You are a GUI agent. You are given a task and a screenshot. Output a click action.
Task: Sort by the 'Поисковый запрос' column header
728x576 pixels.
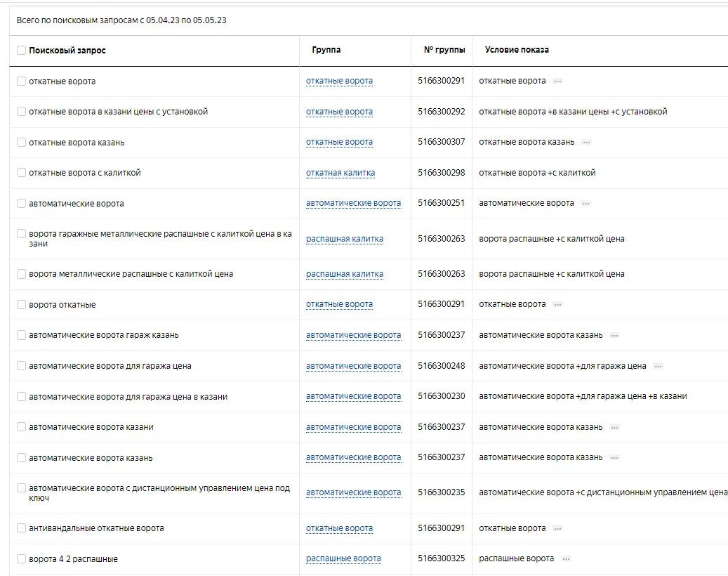pyautogui.click(x=67, y=50)
